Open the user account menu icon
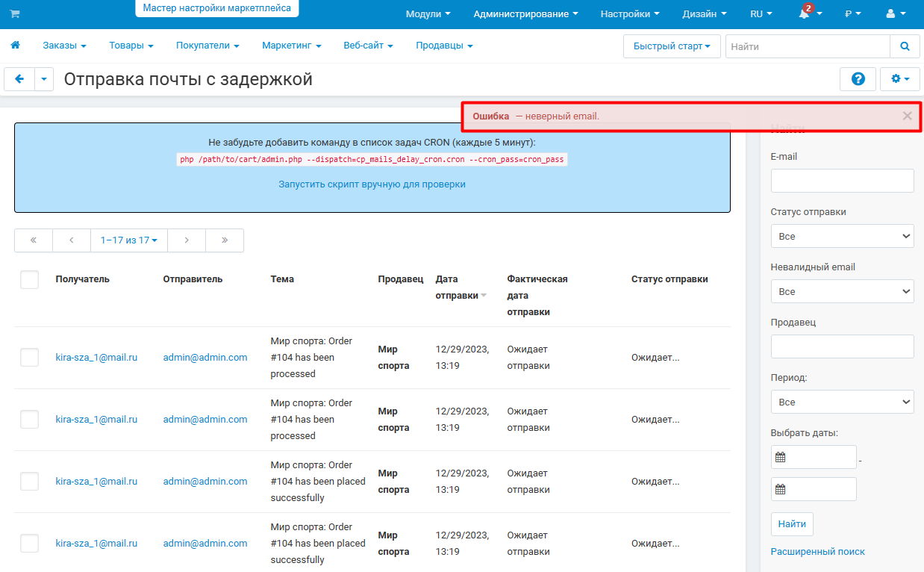This screenshot has width=924, height=572. point(894,13)
